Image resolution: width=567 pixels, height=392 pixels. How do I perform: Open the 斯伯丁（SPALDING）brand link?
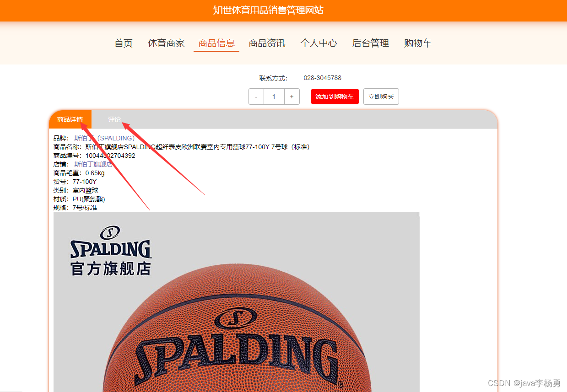click(104, 138)
